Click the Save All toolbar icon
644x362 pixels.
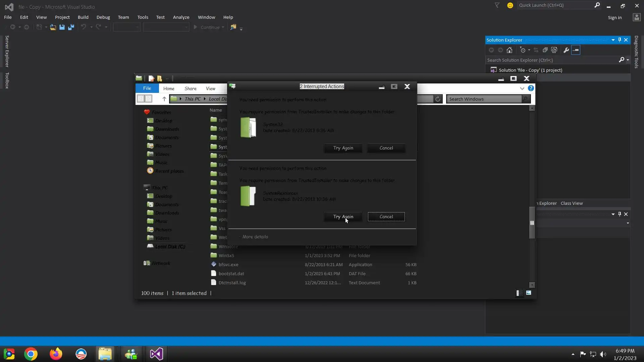pyautogui.click(x=71, y=27)
